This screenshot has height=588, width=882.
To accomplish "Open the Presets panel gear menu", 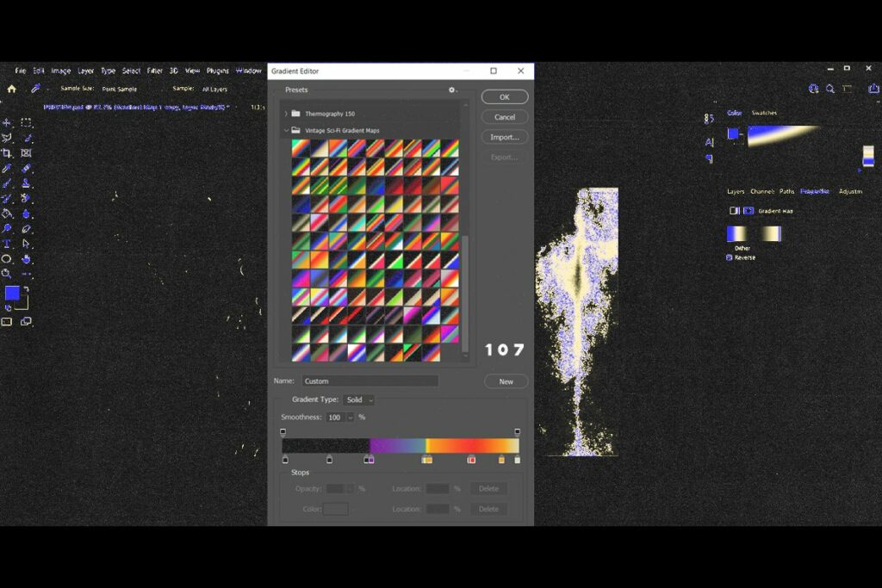I will point(452,90).
